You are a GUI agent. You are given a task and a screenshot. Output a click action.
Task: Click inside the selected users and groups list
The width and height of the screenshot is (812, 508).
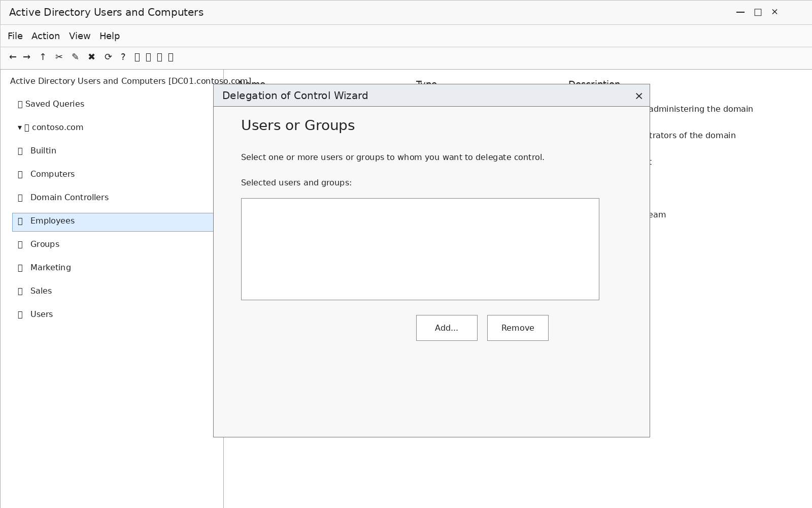pos(420,249)
